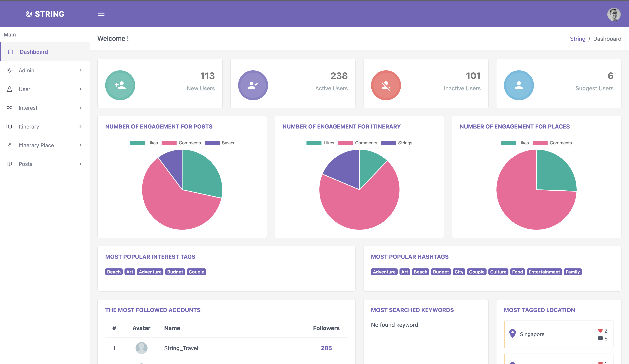Open the Posts sidebar item
The image size is (629, 364).
(x=45, y=164)
